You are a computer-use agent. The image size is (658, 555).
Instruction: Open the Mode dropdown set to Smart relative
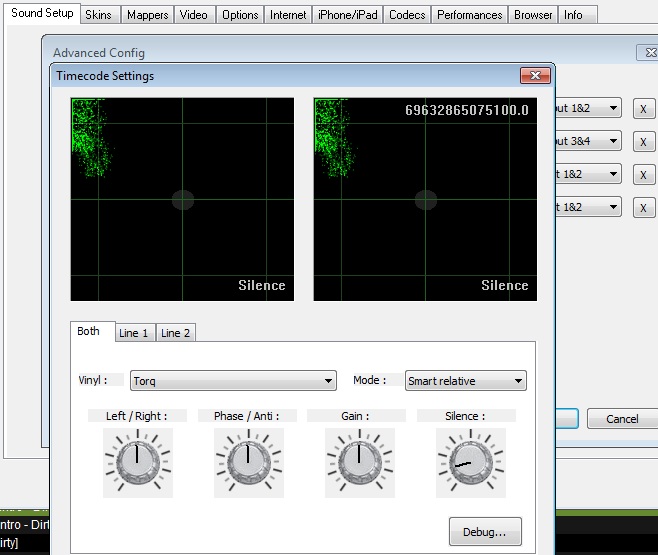(x=466, y=381)
